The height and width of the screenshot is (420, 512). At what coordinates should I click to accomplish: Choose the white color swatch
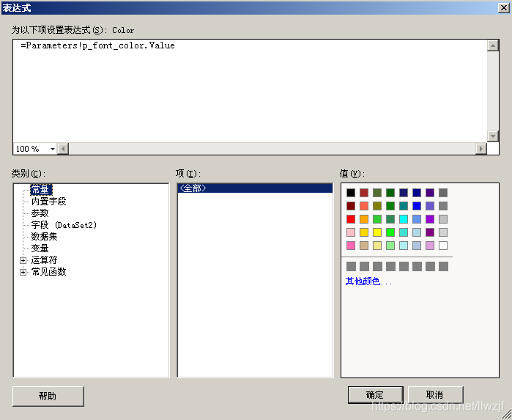[443, 246]
